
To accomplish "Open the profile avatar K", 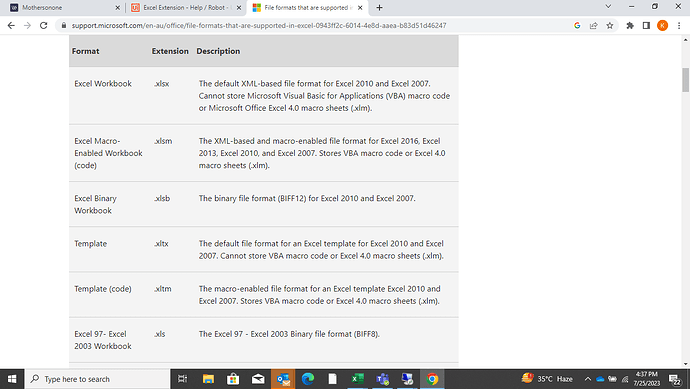I will point(662,26).
